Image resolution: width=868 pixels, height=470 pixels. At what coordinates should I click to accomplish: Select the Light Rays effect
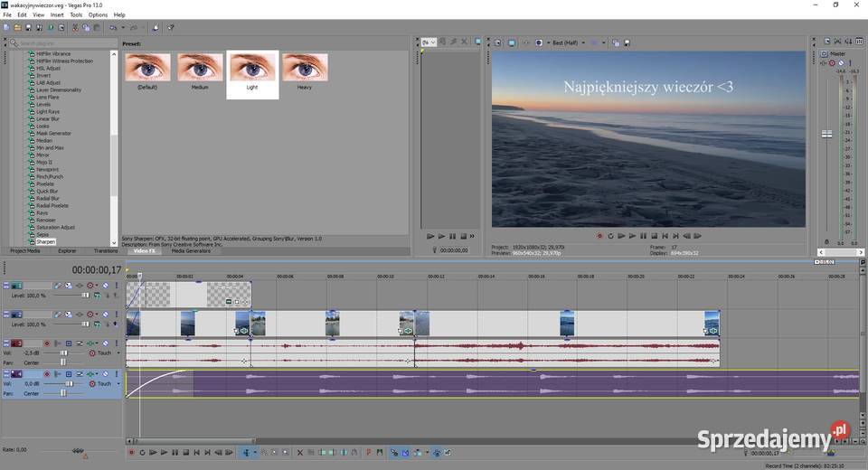[48, 111]
